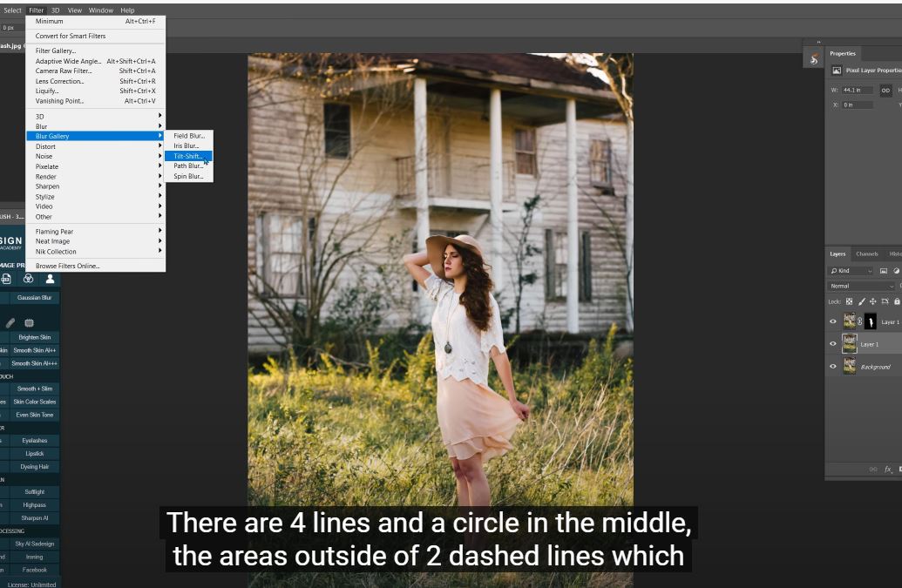
Task: Open the Kind layer filter dropdown
Action: [x=851, y=271]
